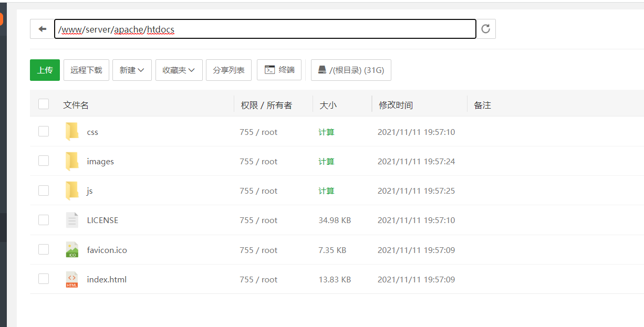Image resolution: width=644 pixels, height=327 pixels.
Task: Click the css folder icon
Action: coord(72,132)
